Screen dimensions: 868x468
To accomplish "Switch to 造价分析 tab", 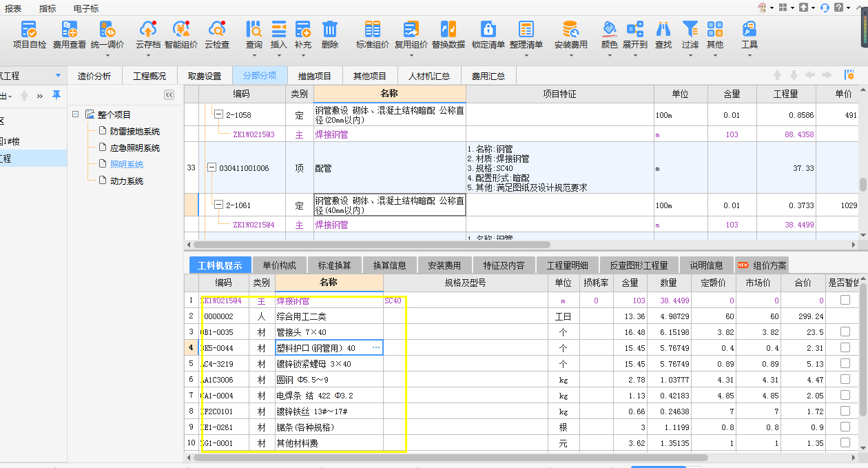I will tap(94, 76).
